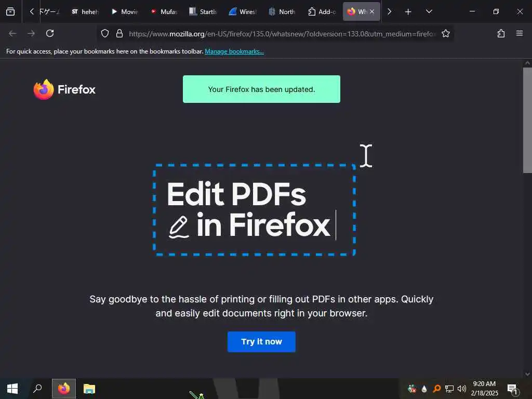Click the 'Say goodbye to the hassle' paragraph

(x=261, y=306)
